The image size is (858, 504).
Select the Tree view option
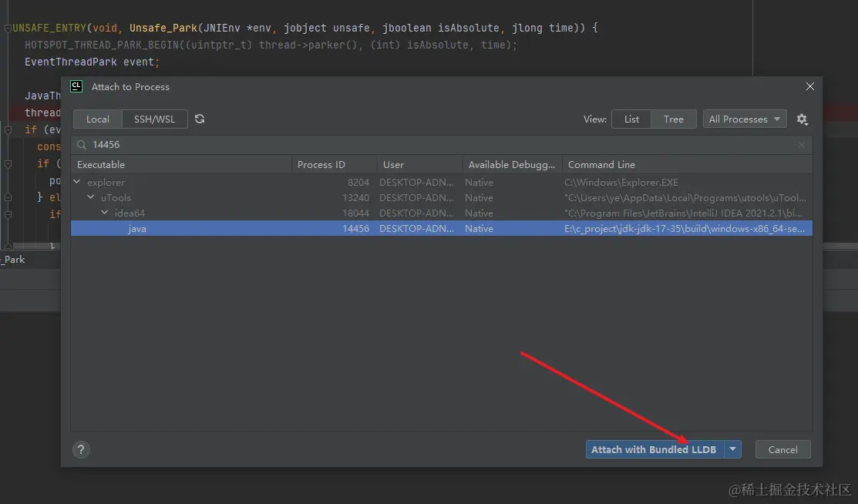pyautogui.click(x=674, y=119)
